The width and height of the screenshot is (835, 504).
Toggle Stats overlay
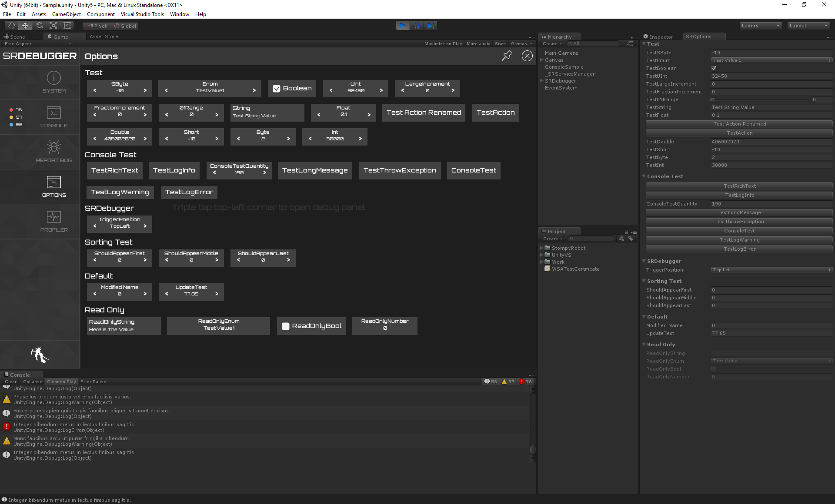(x=501, y=43)
